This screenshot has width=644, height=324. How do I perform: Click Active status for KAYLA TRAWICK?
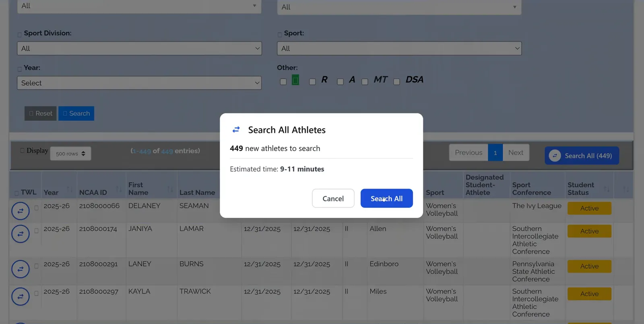589,294
